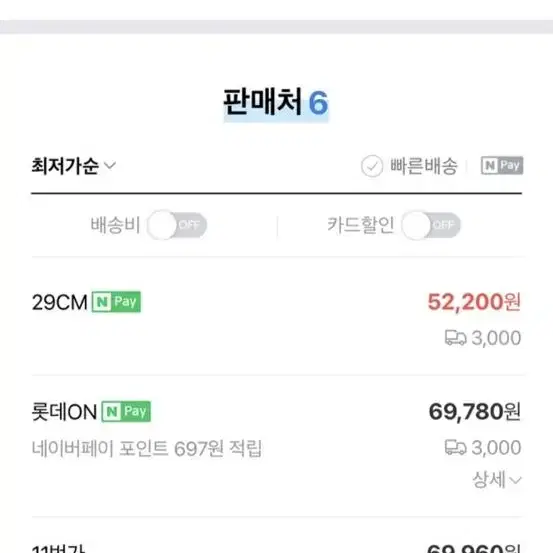This screenshot has height=553, width=553.
Task: Click 네이버페이 포인트 697원 적립 text
Action: [x=147, y=448]
